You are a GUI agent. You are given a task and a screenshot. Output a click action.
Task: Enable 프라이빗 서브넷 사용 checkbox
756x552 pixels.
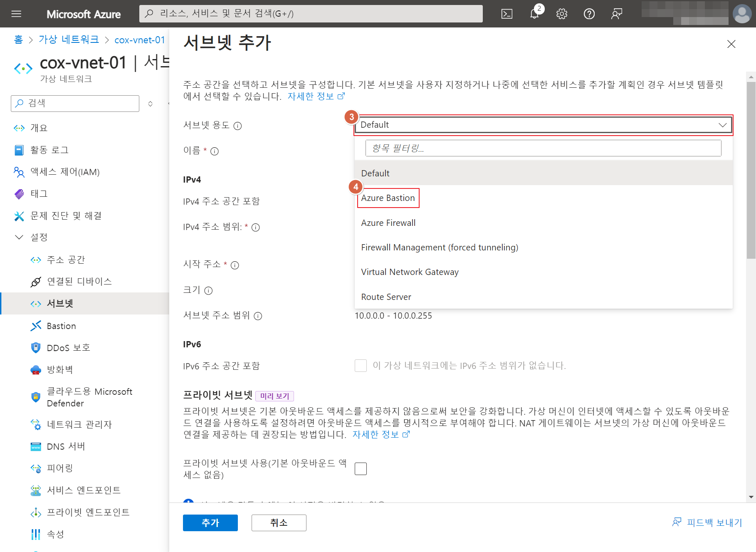coord(361,469)
